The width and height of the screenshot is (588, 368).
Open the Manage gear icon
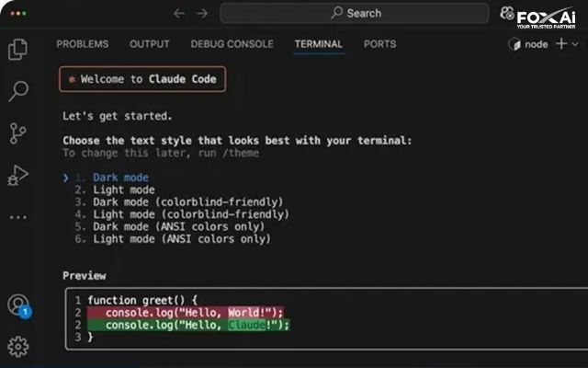(18, 346)
